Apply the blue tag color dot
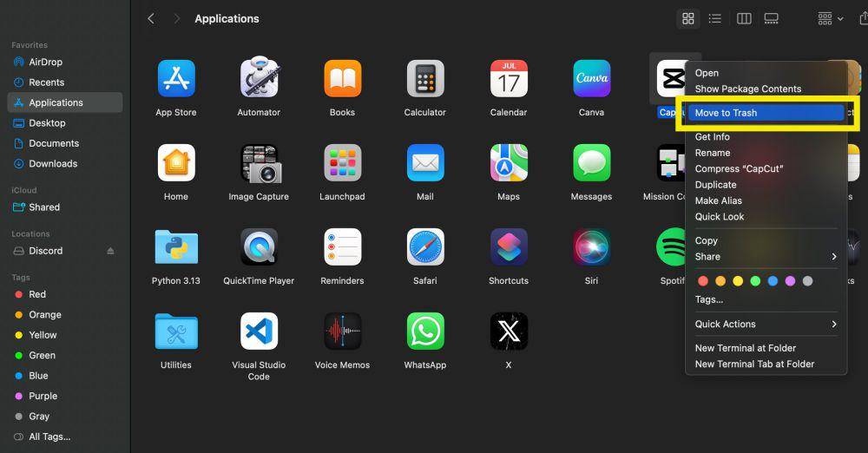The image size is (868, 453). point(773,281)
